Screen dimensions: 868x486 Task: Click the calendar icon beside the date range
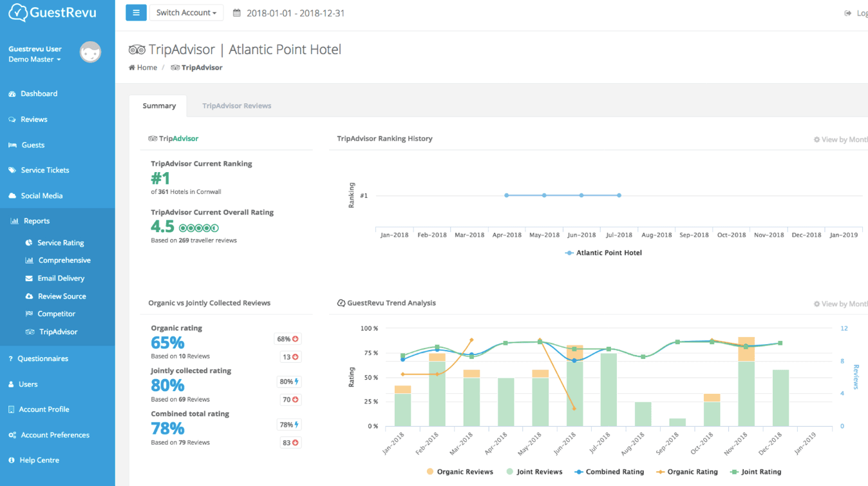(236, 13)
